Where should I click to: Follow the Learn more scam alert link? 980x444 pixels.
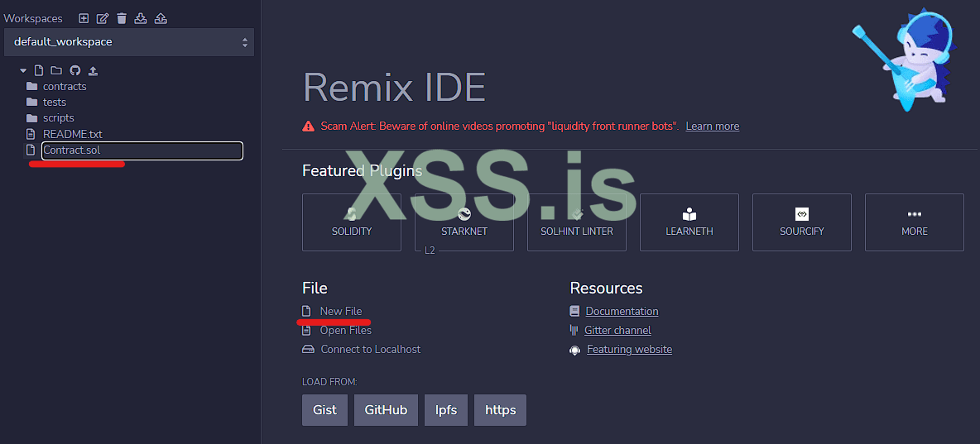point(713,127)
